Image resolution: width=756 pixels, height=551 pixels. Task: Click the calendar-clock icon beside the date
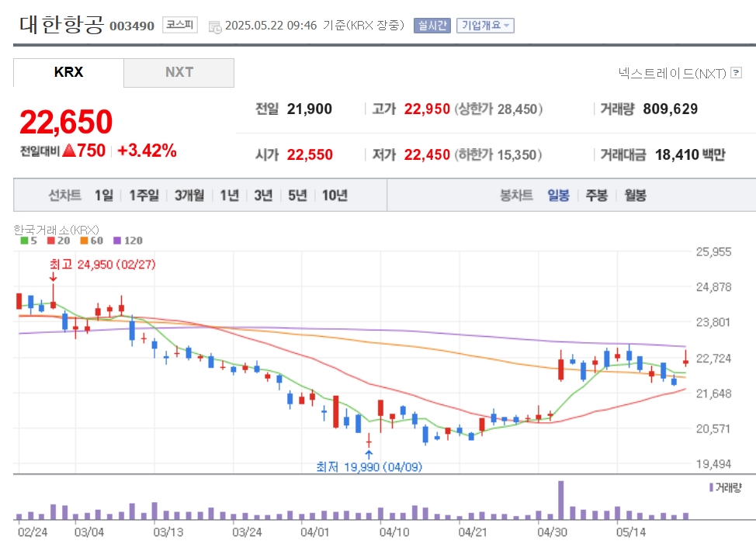click(215, 27)
